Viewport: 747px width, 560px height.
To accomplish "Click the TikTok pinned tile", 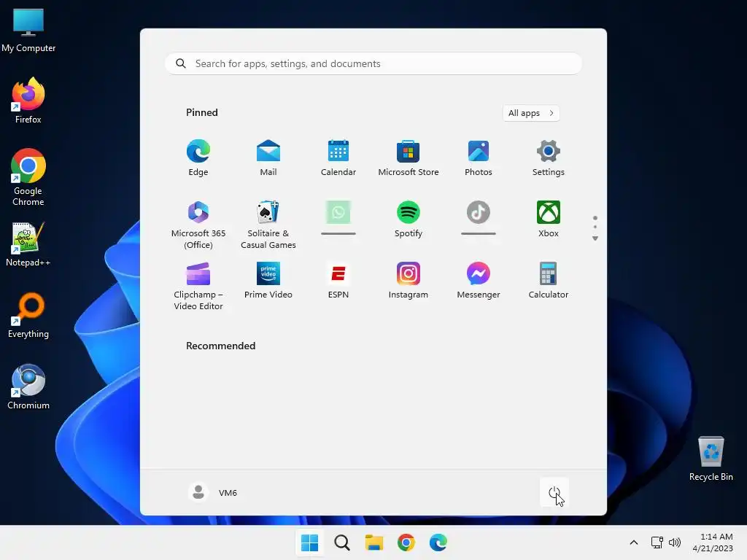I will coord(479,218).
